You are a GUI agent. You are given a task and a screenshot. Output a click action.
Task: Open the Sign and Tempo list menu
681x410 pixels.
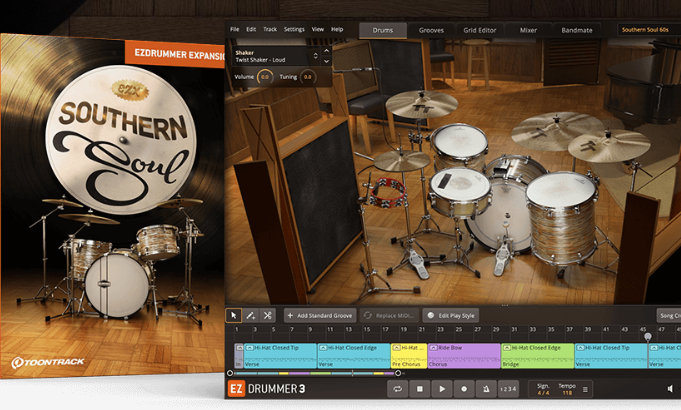pyautogui.click(x=585, y=389)
